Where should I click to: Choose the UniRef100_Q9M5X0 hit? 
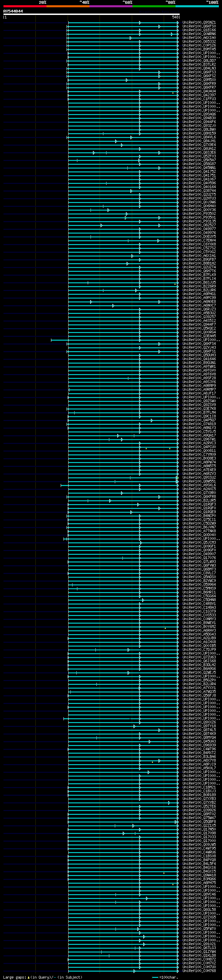click(199, 80)
